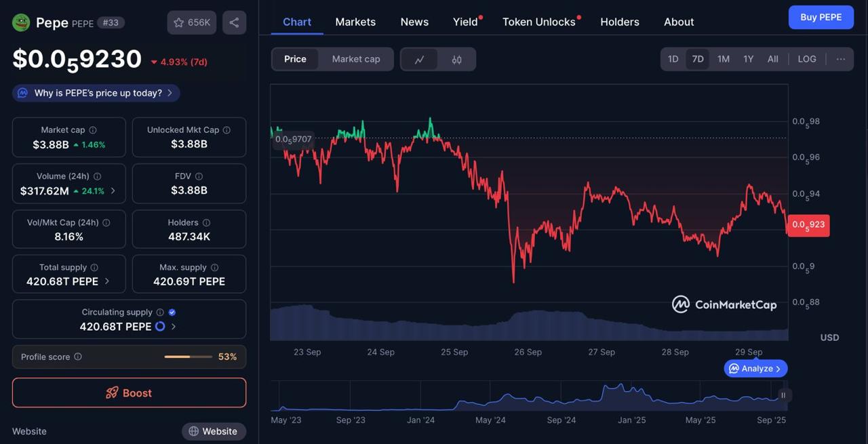Click the Buy PEPE button
This screenshot has width=868, height=444.
coord(821,18)
